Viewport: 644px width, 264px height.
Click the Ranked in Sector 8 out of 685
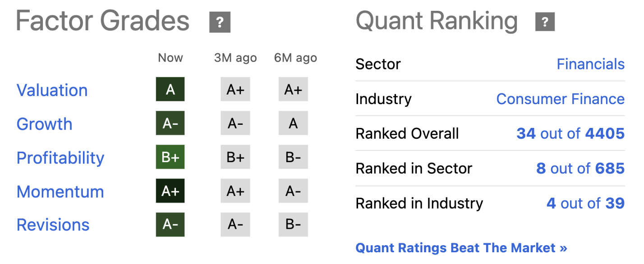tap(580, 168)
